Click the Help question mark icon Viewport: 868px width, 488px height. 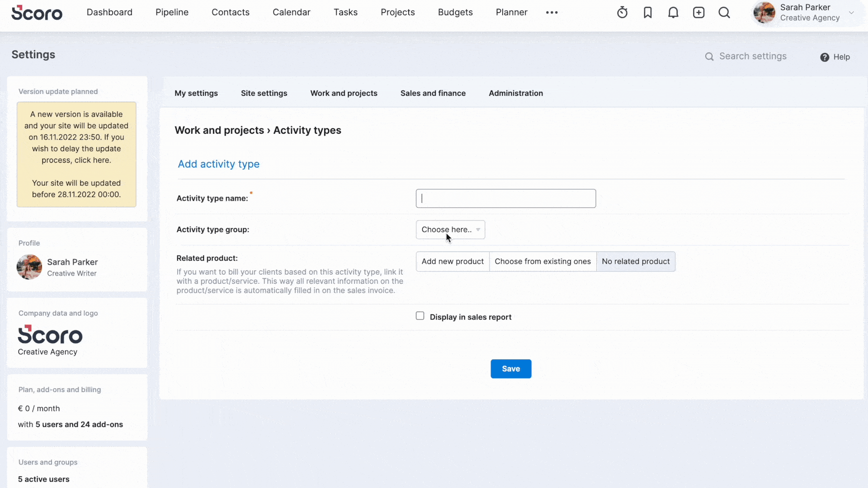825,56
